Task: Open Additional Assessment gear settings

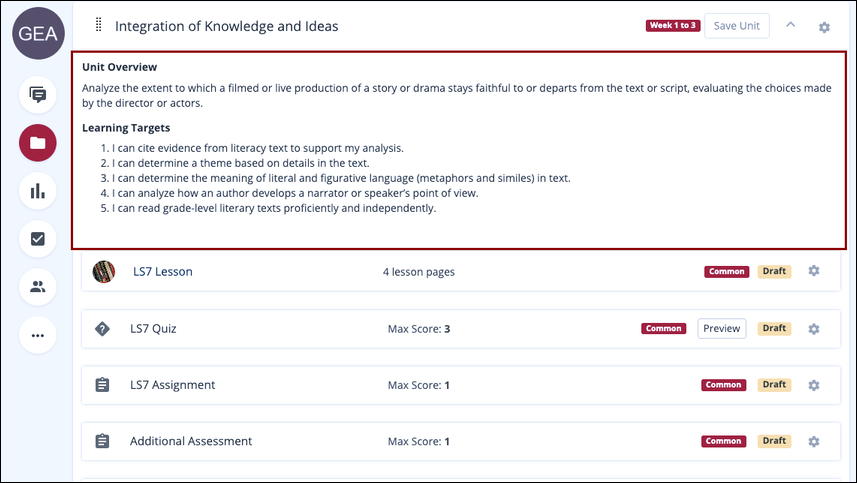Action: click(x=814, y=441)
